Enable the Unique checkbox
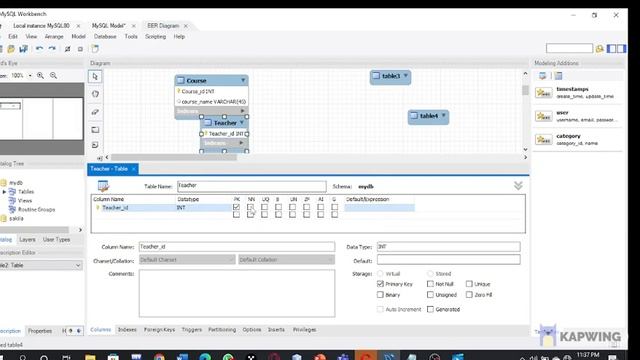 coord(469,284)
